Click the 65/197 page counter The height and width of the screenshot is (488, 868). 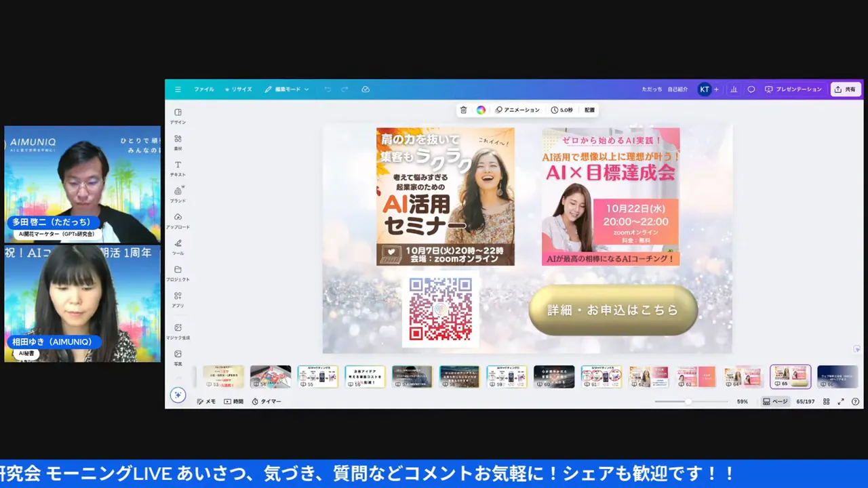806,402
